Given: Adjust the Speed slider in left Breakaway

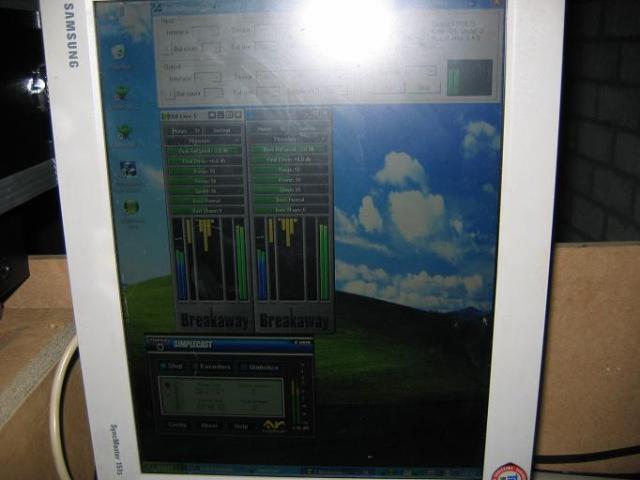Looking at the screenshot, I should point(205,191).
